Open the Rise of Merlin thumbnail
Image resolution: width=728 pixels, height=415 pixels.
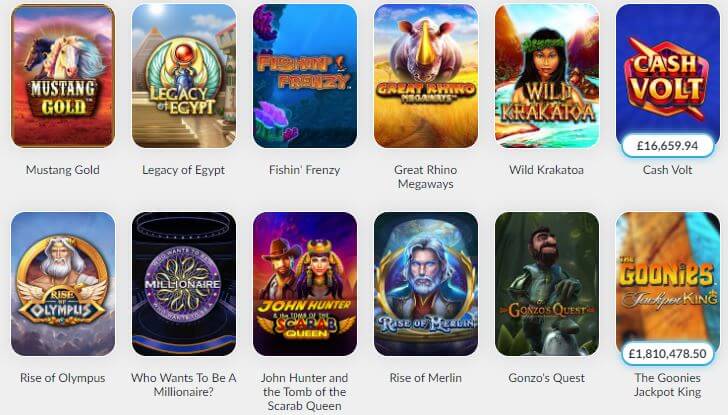click(x=426, y=284)
